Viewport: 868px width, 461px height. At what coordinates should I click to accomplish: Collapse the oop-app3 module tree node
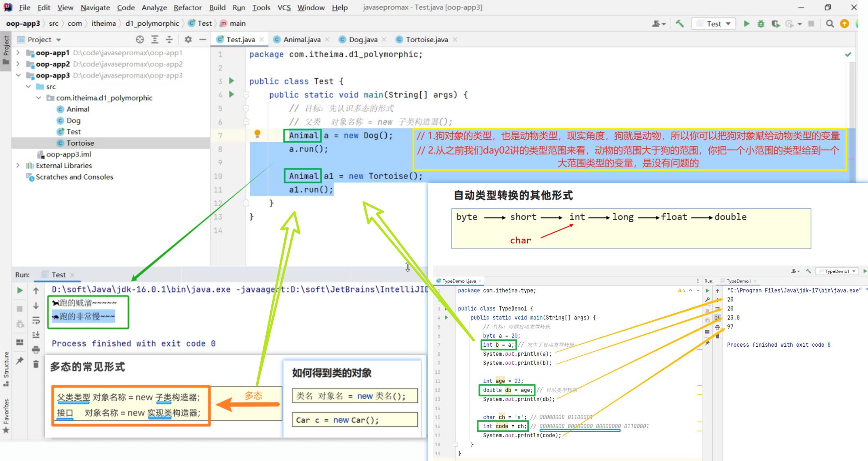point(18,75)
